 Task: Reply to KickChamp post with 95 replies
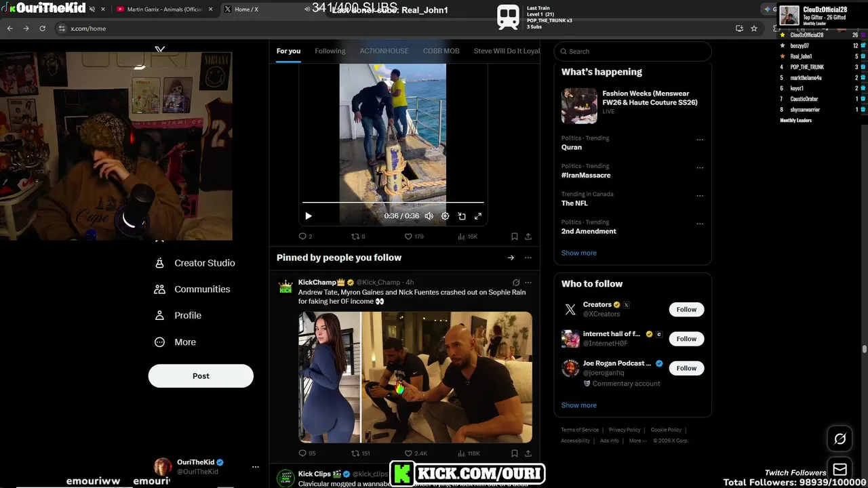(x=307, y=453)
